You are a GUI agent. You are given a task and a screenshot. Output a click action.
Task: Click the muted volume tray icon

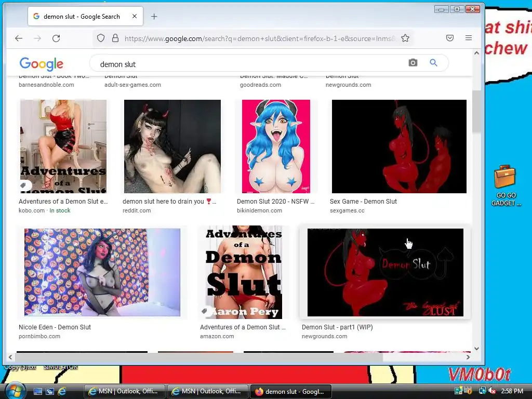click(493, 391)
